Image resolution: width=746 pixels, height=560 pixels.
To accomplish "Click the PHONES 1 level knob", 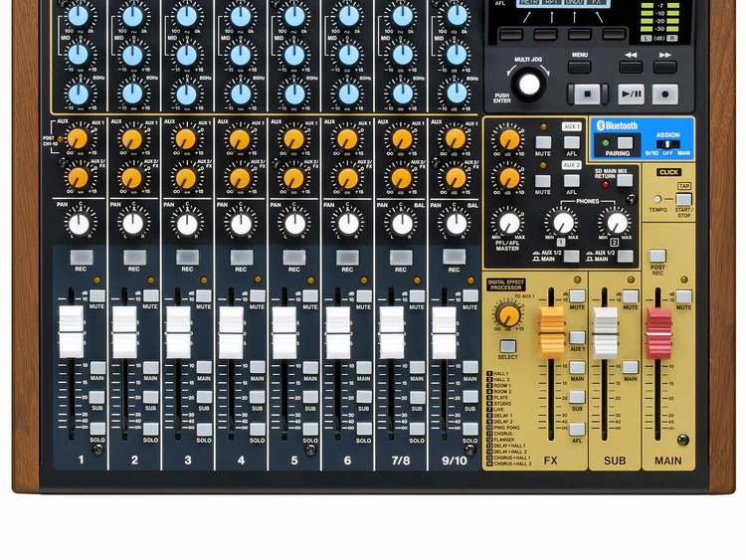I will (563, 223).
